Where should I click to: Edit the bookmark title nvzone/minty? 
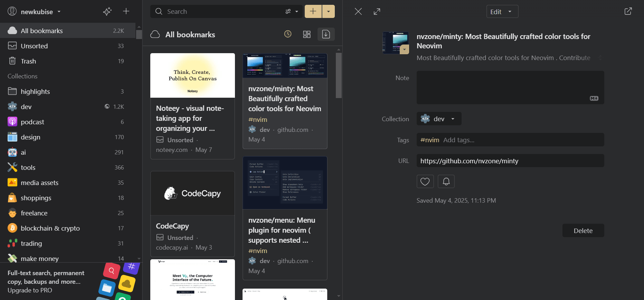(503, 41)
